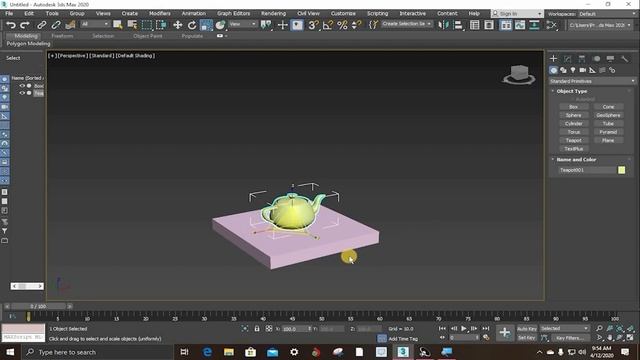The height and width of the screenshot is (360, 640).
Task: Activate the Select Object tool
Action: coord(118,25)
